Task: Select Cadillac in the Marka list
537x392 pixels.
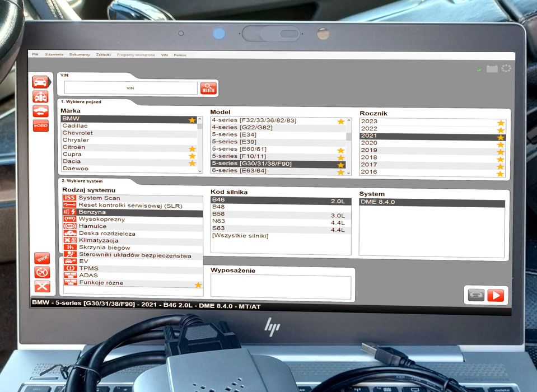Action: [129, 125]
